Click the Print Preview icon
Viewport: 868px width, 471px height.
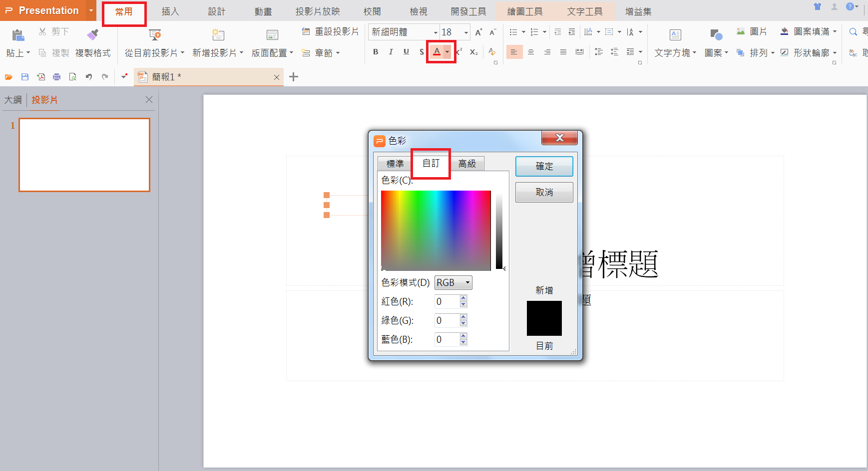pyautogui.click(x=72, y=77)
